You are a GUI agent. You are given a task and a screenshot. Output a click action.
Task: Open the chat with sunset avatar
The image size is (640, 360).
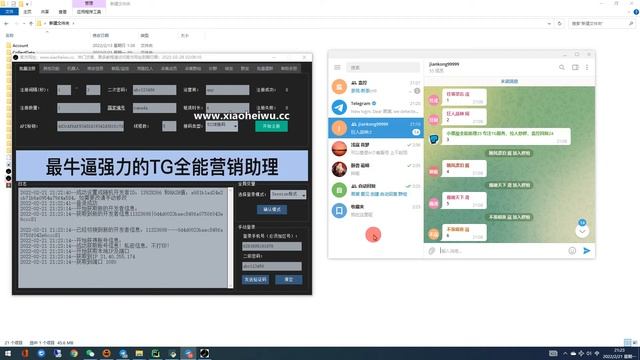tap(376, 149)
